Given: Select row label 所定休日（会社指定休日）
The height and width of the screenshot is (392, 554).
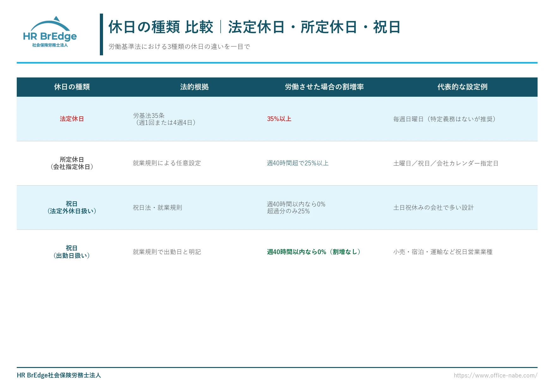Looking at the screenshot, I should tap(72, 163).
